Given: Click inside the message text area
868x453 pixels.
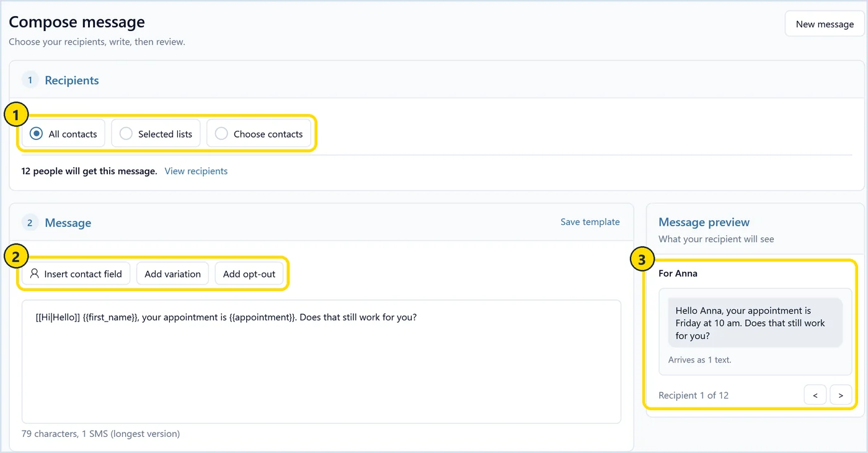Looking at the screenshot, I should click(x=321, y=362).
